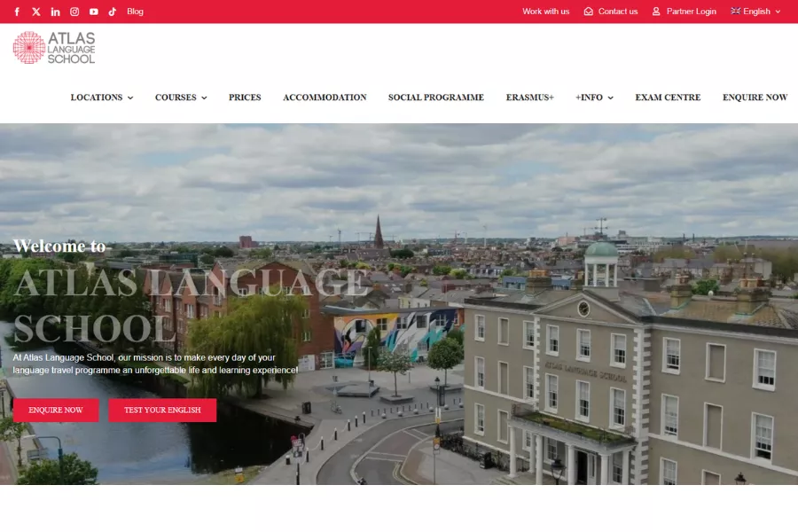Open the X (Twitter) profile icon
The height and width of the screenshot is (532, 798).
click(x=36, y=12)
